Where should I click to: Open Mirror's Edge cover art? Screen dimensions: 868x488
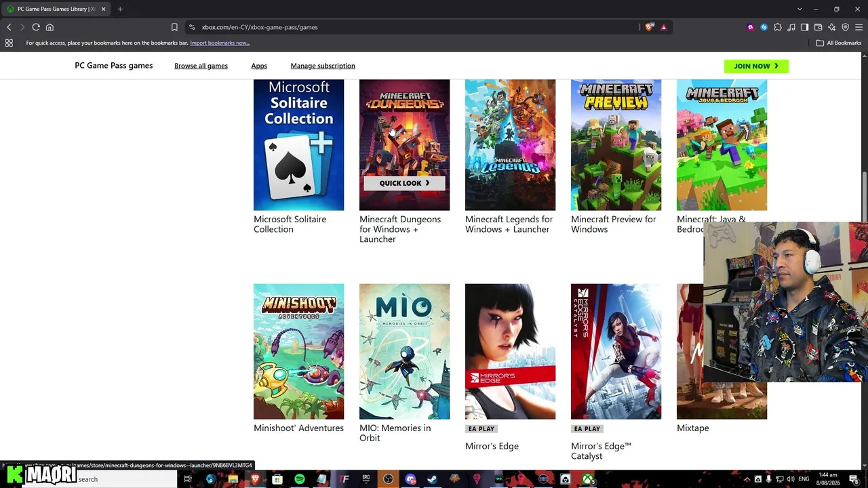point(510,351)
